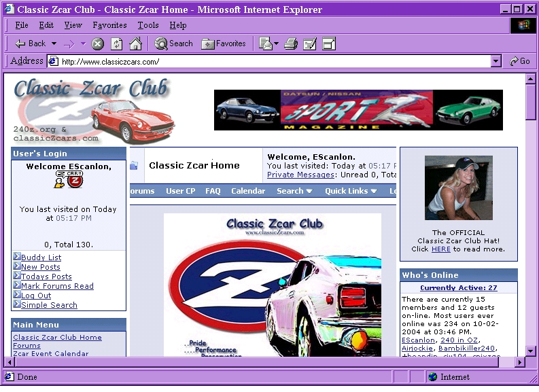Expand the Address bar URL dropdown
This screenshot has height=392, width=539.
click(x=495, y=61)
